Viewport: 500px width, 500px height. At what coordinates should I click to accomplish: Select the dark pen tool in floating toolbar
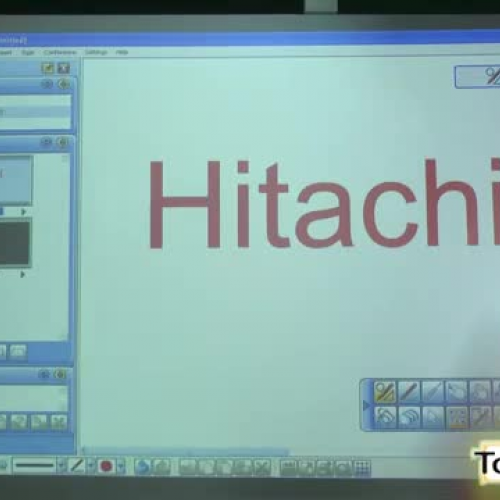click(x=409, y=391)
